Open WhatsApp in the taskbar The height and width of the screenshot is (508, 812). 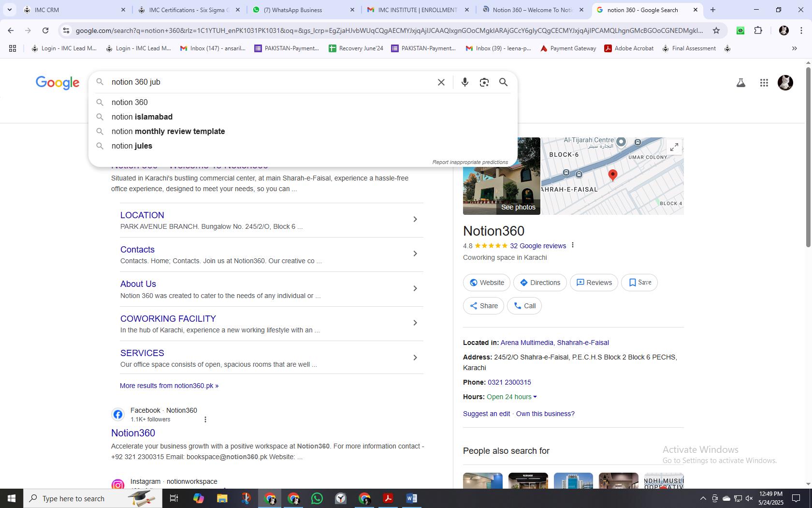[x=317, y=498]
